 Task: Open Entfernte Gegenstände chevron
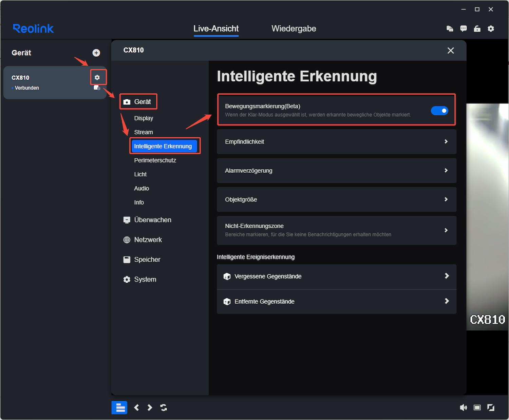[x=447, y=301]
